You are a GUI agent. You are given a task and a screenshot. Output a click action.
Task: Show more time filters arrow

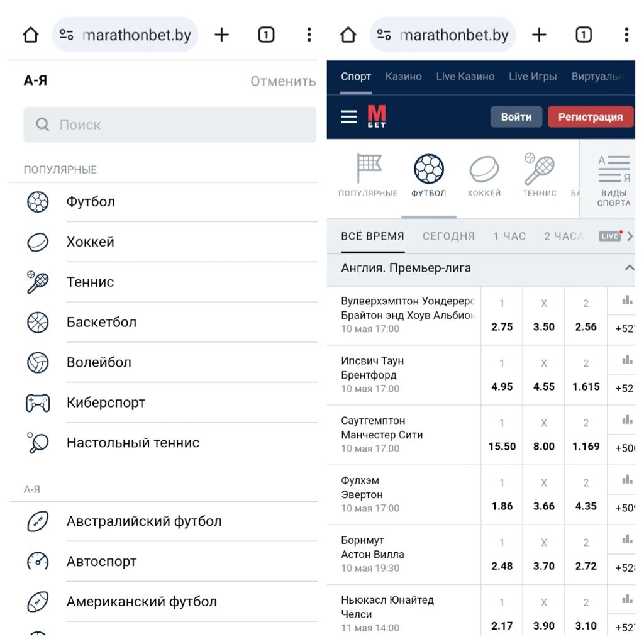630,236
